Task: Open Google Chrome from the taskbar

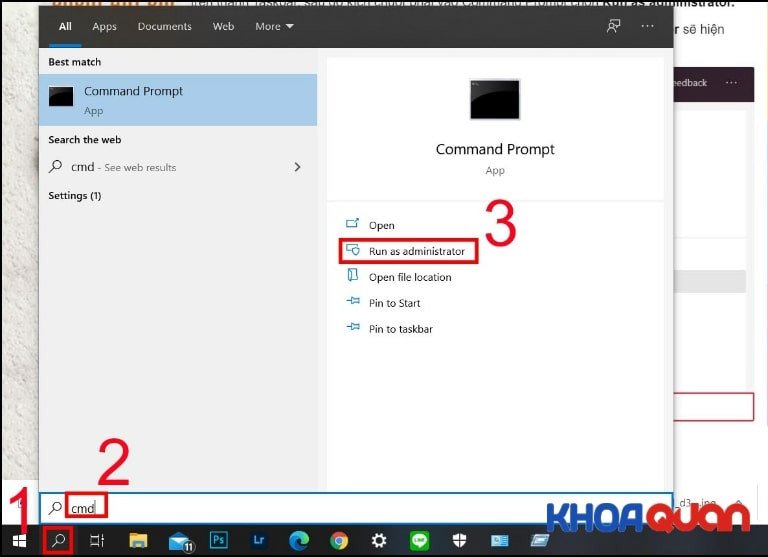Action: 339,541
